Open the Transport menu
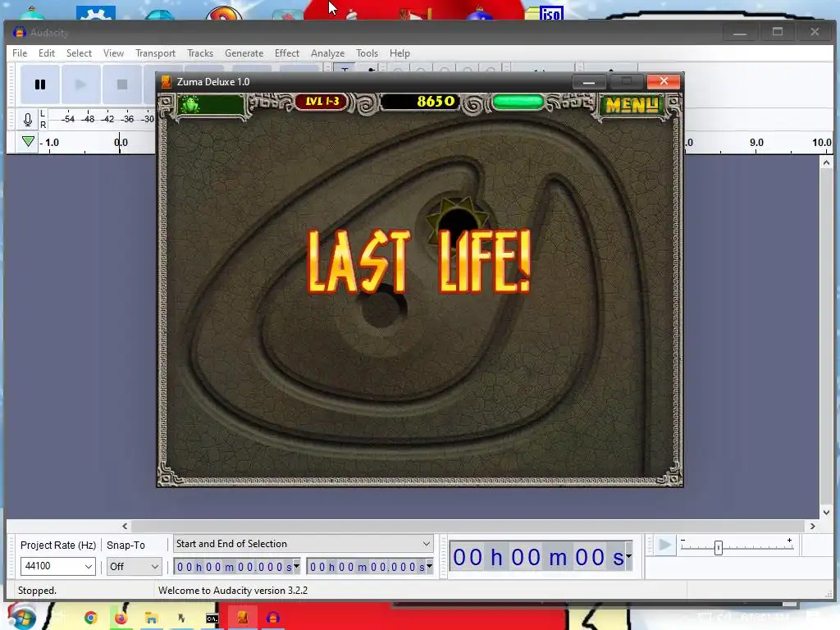 [x=155, y=53]
